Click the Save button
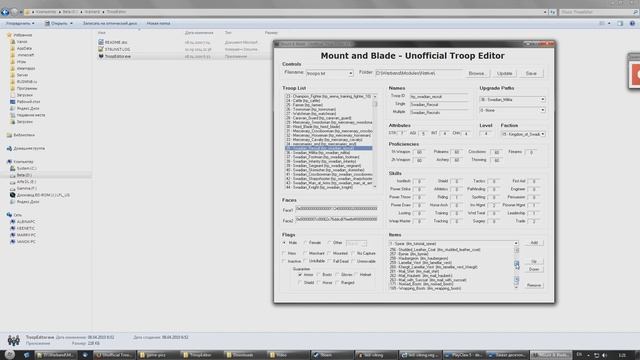Screen dimensions: 640x360 pyautogui.click(x=531, y=73)
